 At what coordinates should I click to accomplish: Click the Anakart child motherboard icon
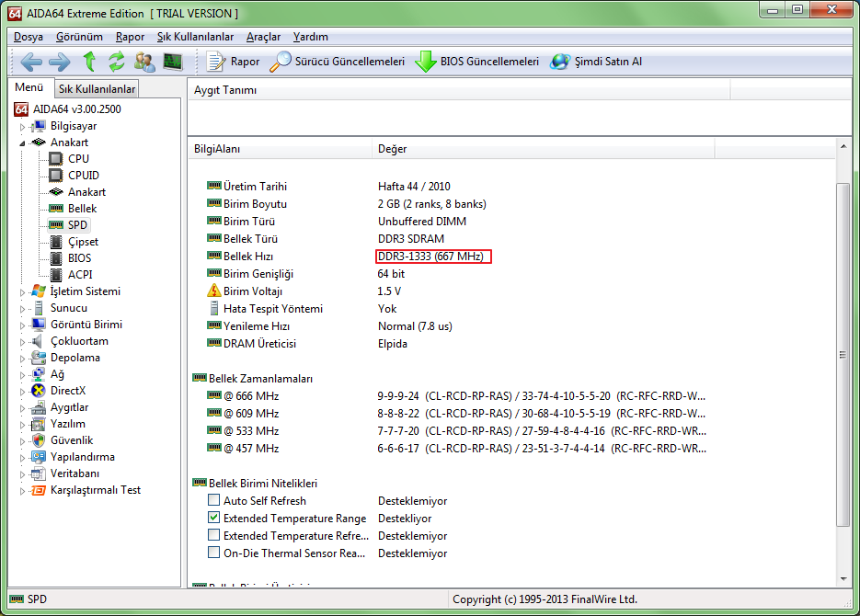[x=56, y=192]
